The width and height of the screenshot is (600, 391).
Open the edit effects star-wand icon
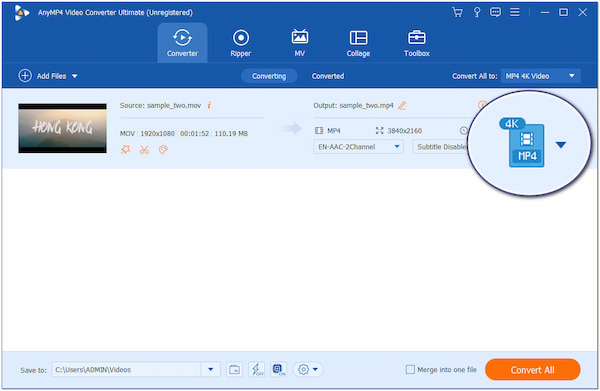point(126,150)
